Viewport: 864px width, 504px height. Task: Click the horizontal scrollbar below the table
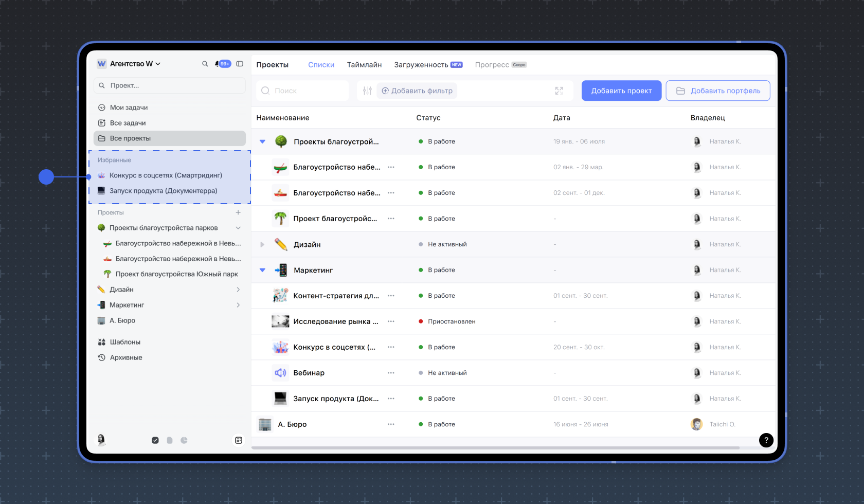point(495,448)
